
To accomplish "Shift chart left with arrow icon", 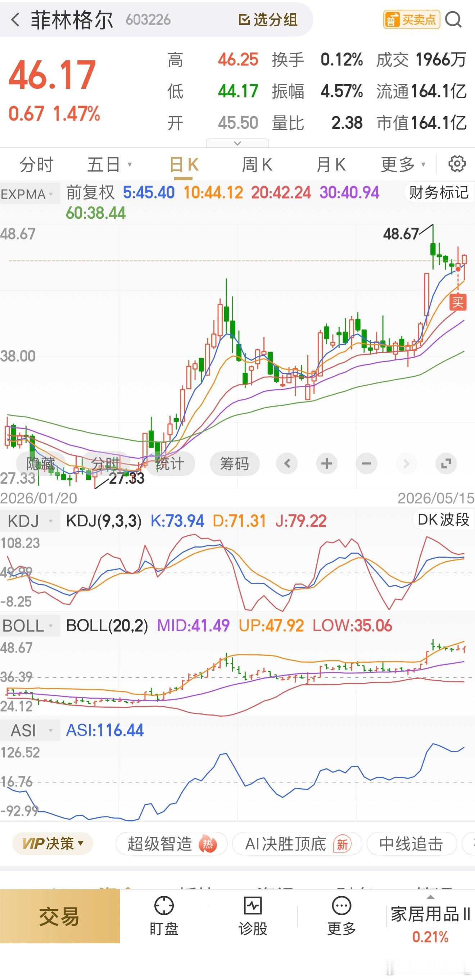I will click(x=287, y=463).
